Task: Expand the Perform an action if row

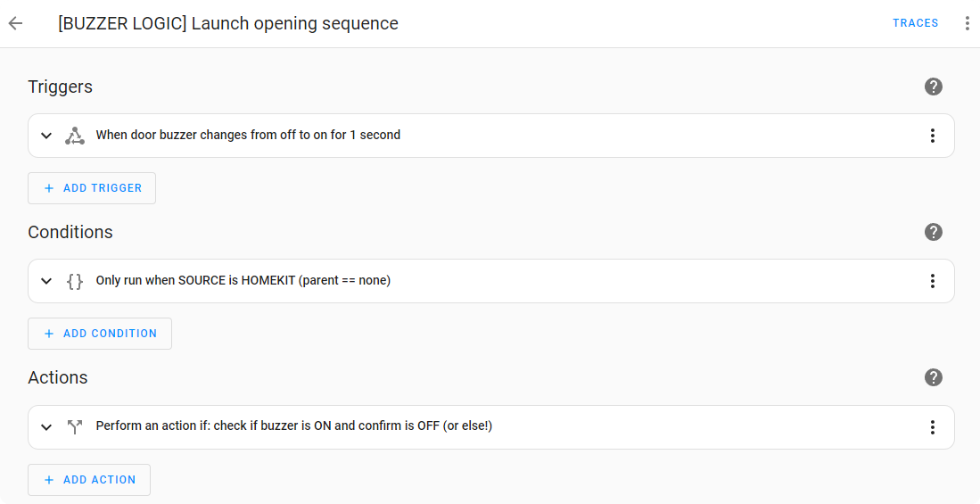Action: pos(46,427)
